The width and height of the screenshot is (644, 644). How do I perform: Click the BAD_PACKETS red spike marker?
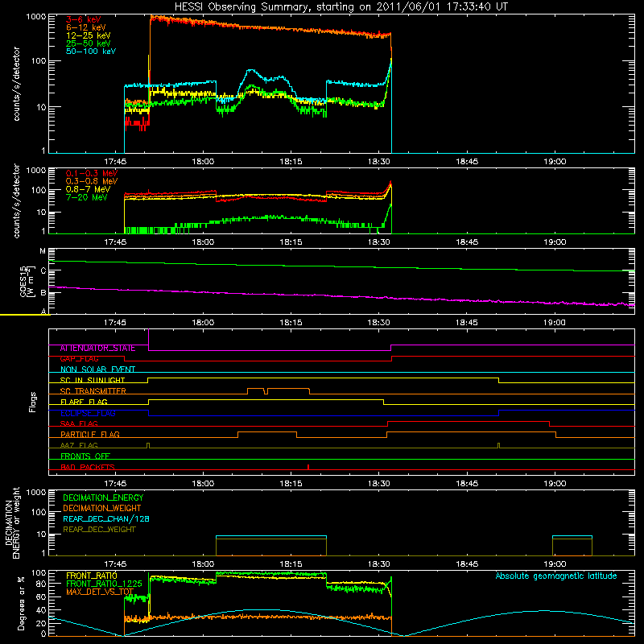click(x=308, y=467)
